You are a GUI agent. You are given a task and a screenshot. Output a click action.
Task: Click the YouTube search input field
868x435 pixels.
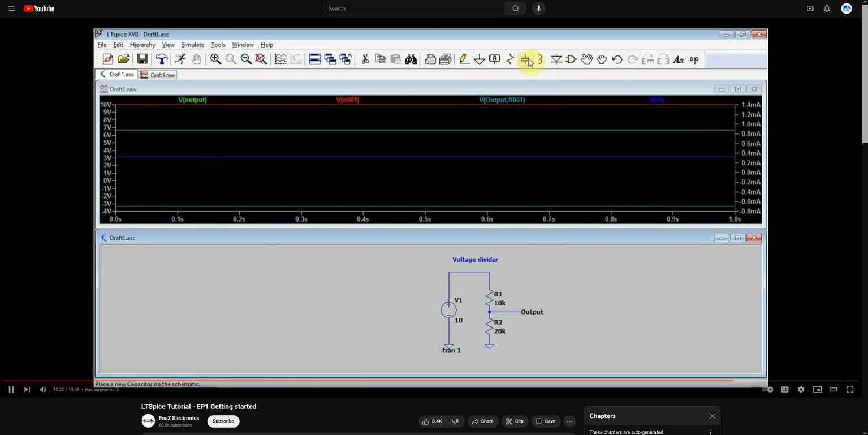click(414, 8)
